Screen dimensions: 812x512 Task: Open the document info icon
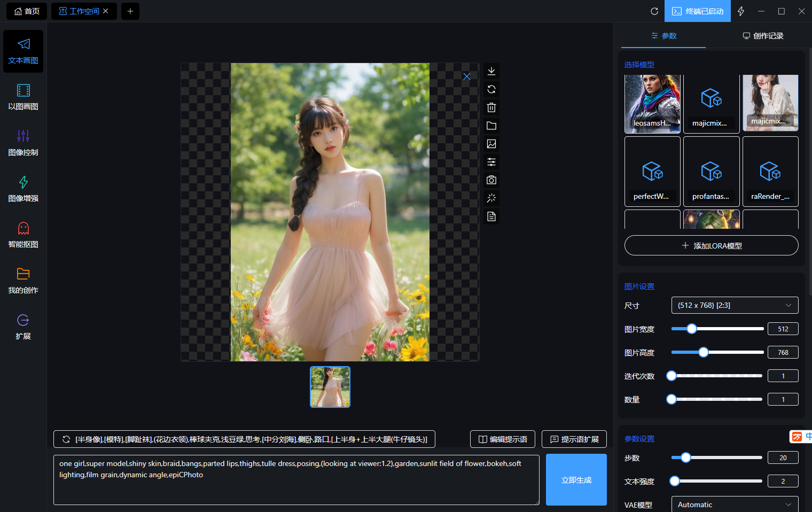(491, 216)
